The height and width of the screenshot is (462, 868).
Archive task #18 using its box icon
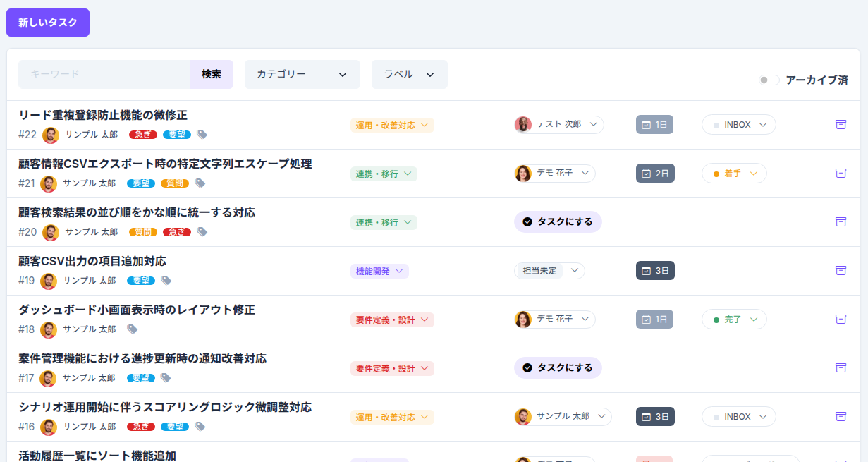click(841, 319)
